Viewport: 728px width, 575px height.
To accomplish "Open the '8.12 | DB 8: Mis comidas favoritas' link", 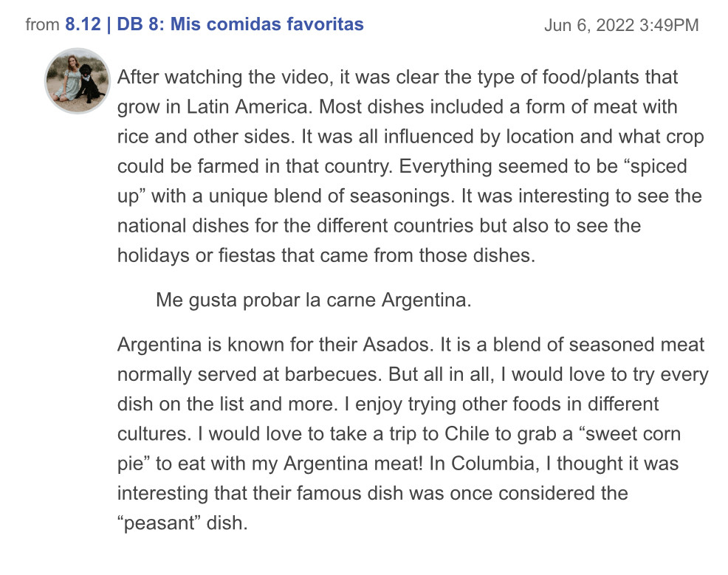I will coord(214,24).
